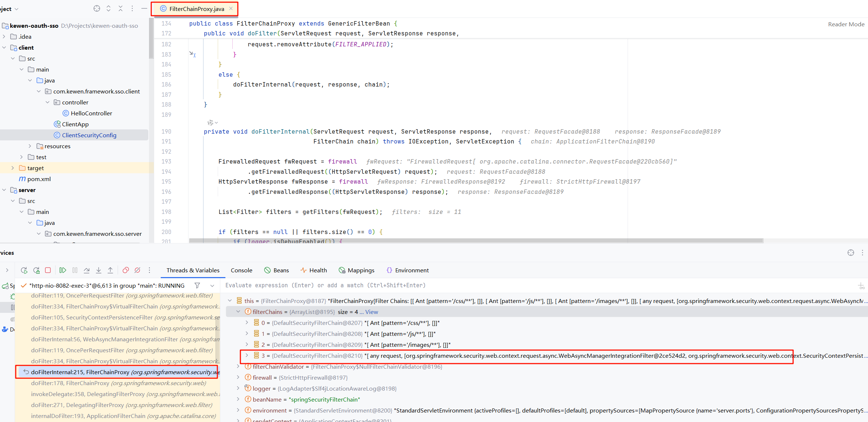Open Services panel options menu

pos(863,253)
